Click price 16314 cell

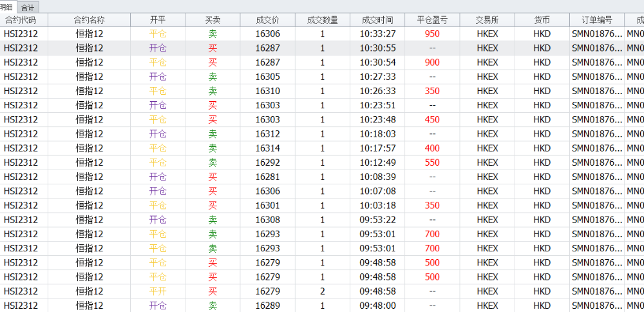(x=267, y=148)
